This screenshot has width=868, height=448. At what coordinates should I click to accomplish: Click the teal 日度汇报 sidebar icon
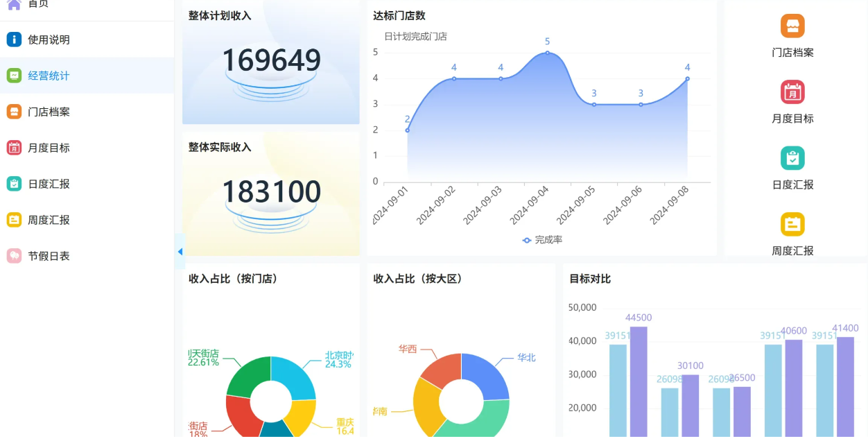click(x=14, y=184)
